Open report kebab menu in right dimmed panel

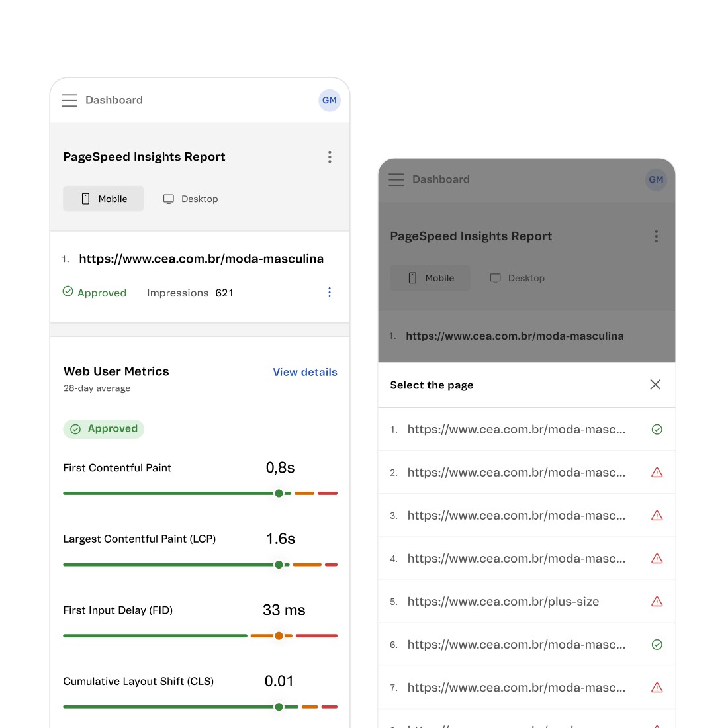[656, 236]
